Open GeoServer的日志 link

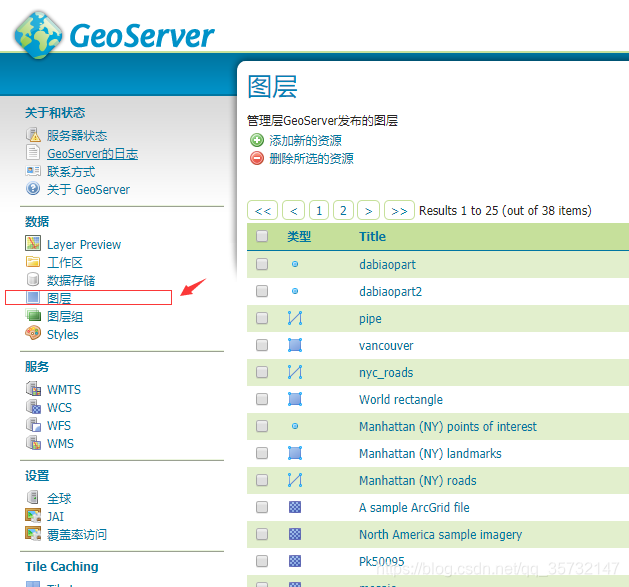(x=92, y=154)
